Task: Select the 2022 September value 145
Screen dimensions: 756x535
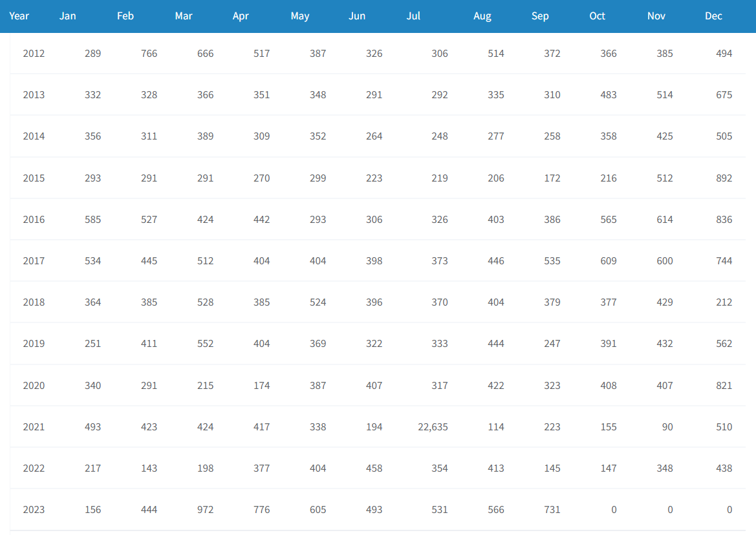Action: coord(552,468)
